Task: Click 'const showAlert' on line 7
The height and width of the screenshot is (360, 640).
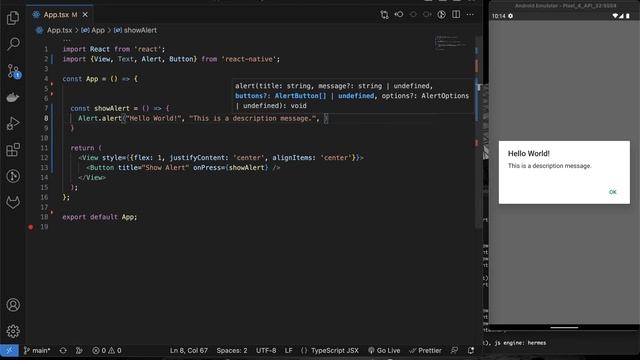Action: (x=100, y=108)
